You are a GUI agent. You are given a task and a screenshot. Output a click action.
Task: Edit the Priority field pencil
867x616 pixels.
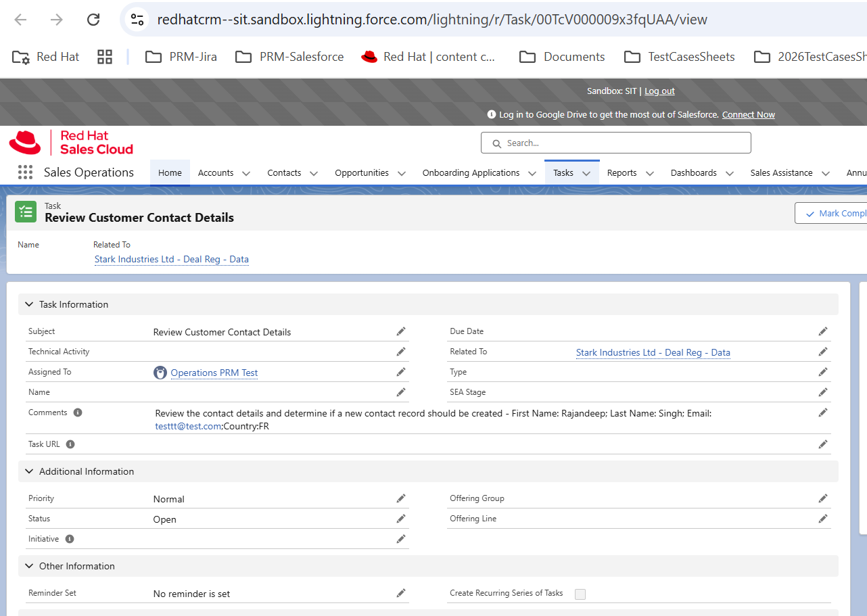click(x=401, y=498)
